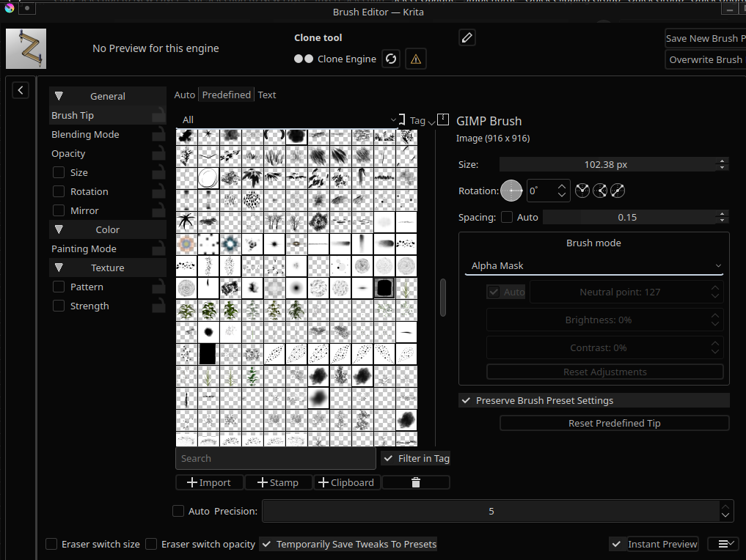Image resolution: width=746 pixels, height=560 pixels.
Task: Collapse the Color section
Action: click(x=59, y=229)
